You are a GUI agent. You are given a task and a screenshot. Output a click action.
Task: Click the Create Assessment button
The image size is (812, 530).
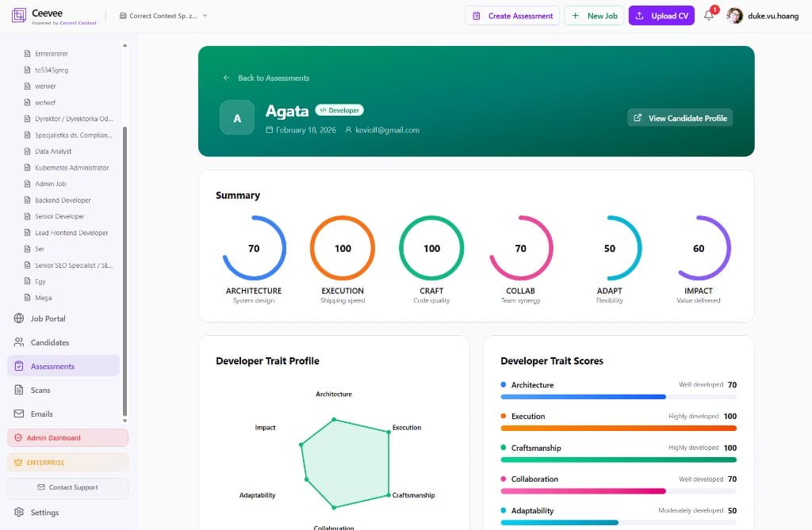(x=511, y=15)
